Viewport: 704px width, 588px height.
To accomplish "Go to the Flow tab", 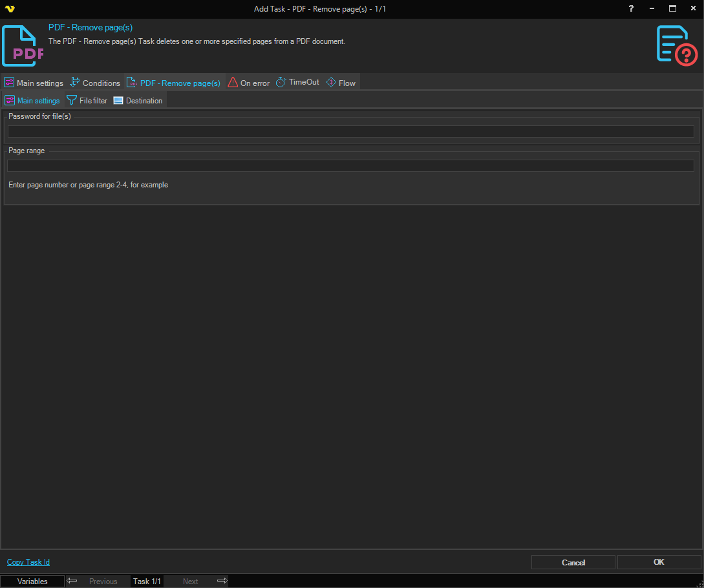I will click(x=341, y=83).
